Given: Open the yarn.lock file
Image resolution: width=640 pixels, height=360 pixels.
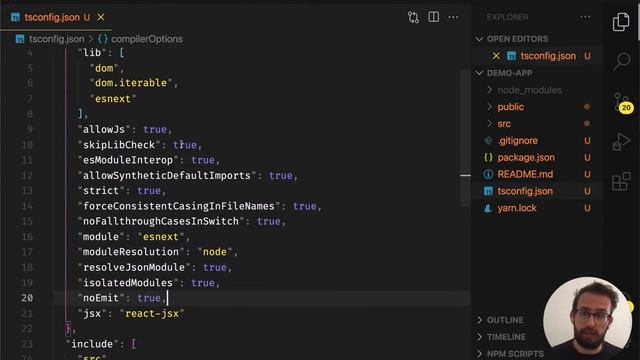Looking at the screenshot, I should tap(517, 208).
